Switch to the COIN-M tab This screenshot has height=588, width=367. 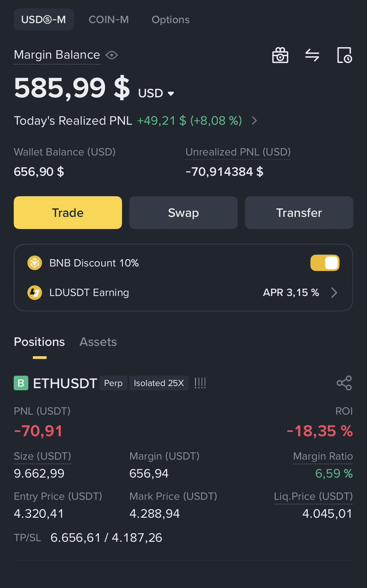[109, 20]
